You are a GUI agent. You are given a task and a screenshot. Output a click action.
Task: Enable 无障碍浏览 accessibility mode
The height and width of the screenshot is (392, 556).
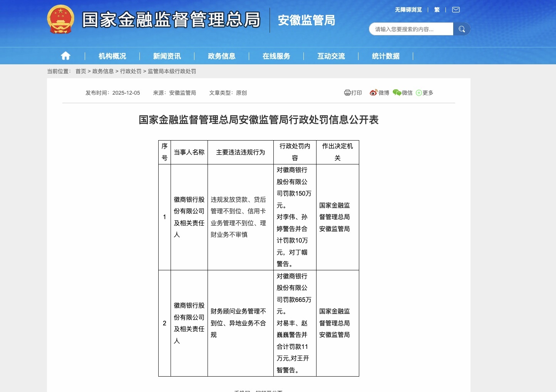click(x=408, y=10)
